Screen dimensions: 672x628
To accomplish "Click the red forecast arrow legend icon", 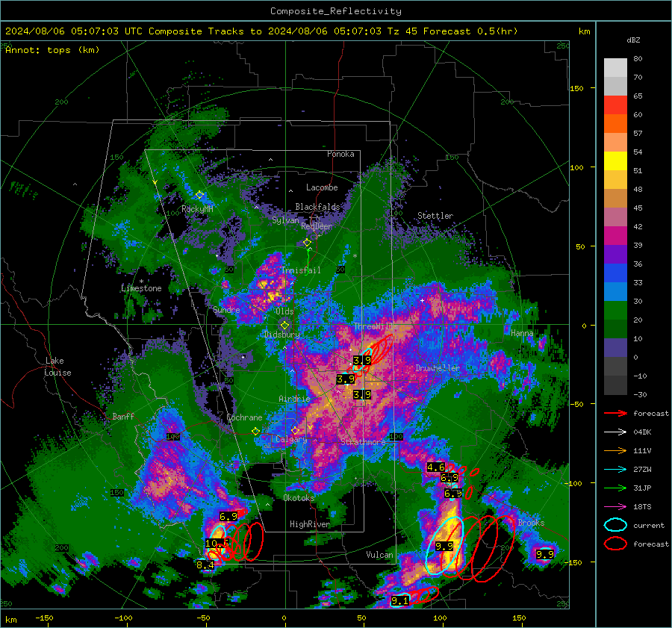I will 615,413.
